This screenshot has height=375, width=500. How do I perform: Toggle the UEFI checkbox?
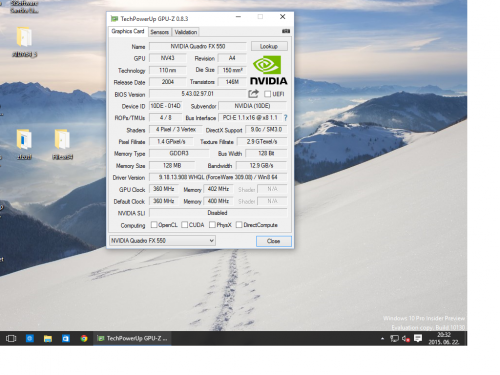tap(267, 94)
